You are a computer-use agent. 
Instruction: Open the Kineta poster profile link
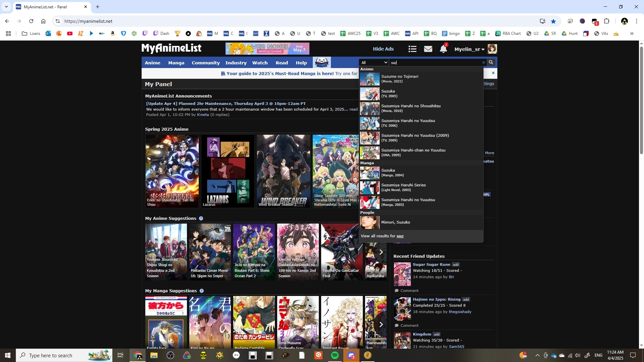coord(203,115)
